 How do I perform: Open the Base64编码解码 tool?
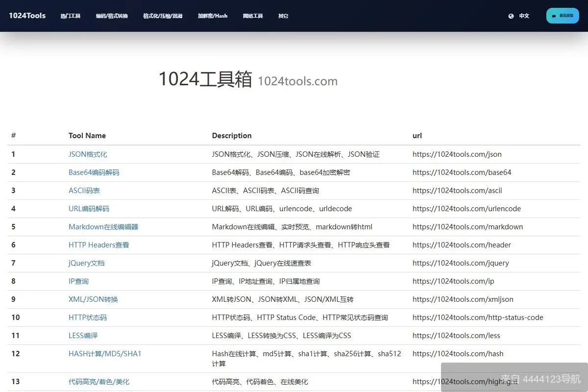pyautogui.click(x=94, y=172)
